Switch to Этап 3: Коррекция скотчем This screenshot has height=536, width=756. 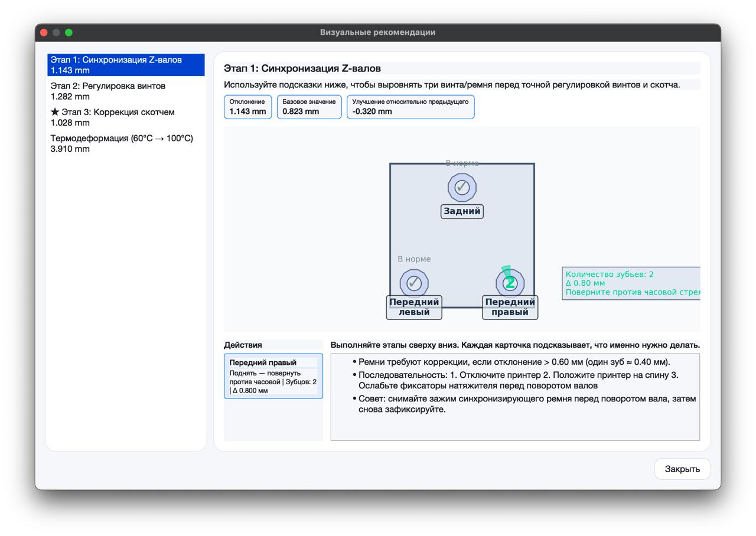pos(126,117)
